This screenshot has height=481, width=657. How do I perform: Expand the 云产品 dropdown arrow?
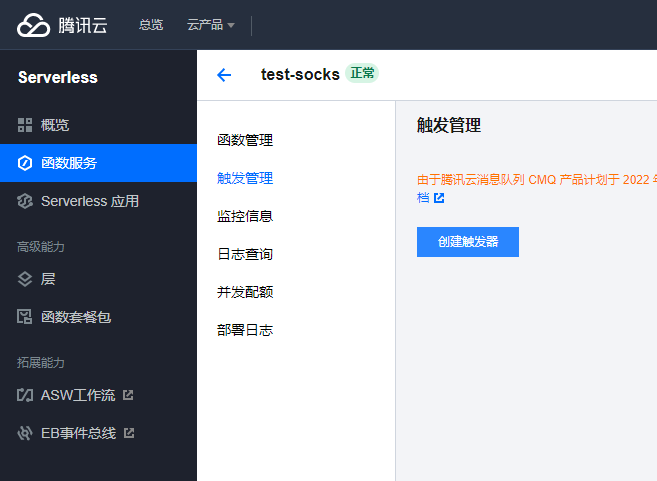[230, 26]
